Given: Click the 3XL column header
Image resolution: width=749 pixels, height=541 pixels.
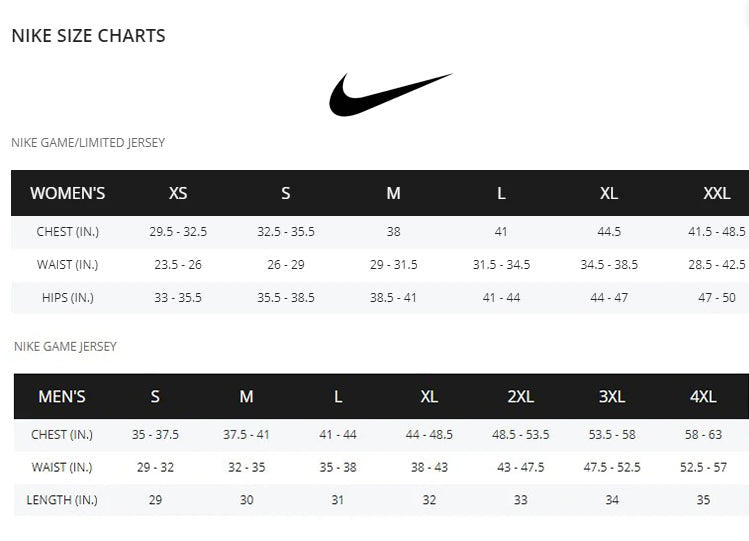Looking at the screenshot, I should tap(612, 396).
